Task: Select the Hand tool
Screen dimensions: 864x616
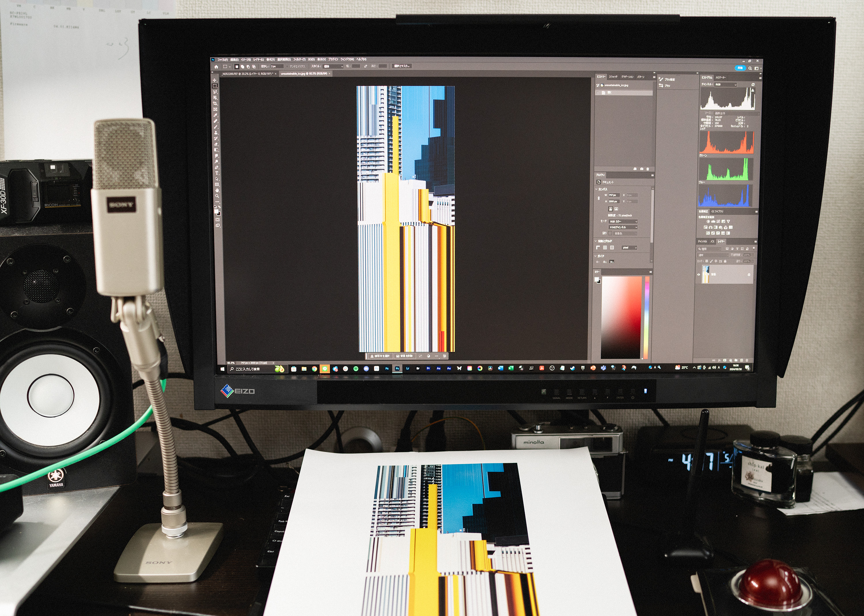Action: point(217,190)
